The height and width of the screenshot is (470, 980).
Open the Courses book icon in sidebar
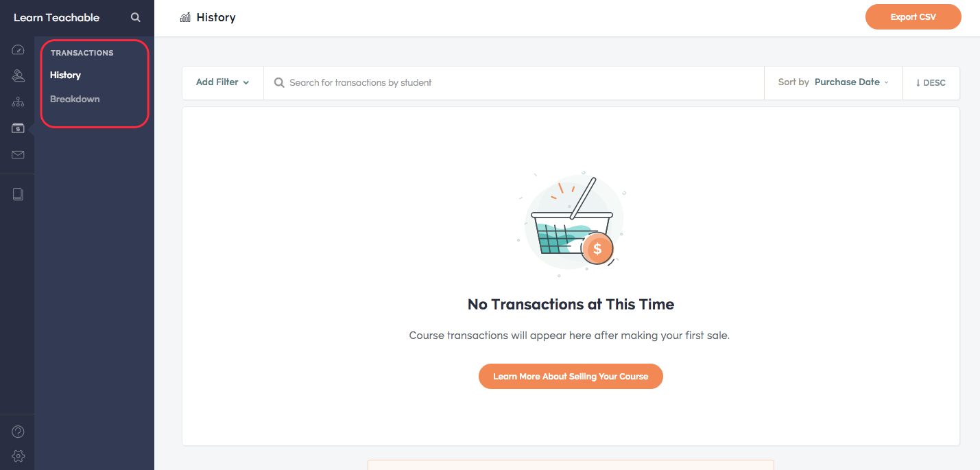(x=19, y=194)
